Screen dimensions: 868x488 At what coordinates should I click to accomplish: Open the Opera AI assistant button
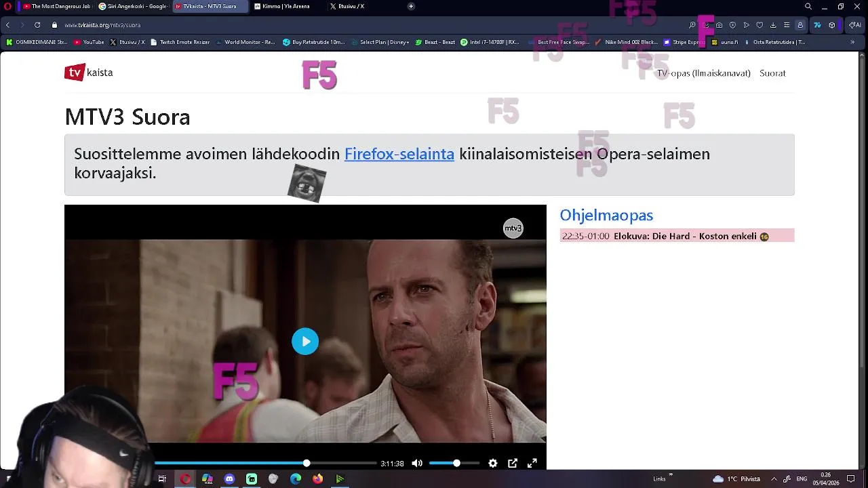[x=854, y=25]
